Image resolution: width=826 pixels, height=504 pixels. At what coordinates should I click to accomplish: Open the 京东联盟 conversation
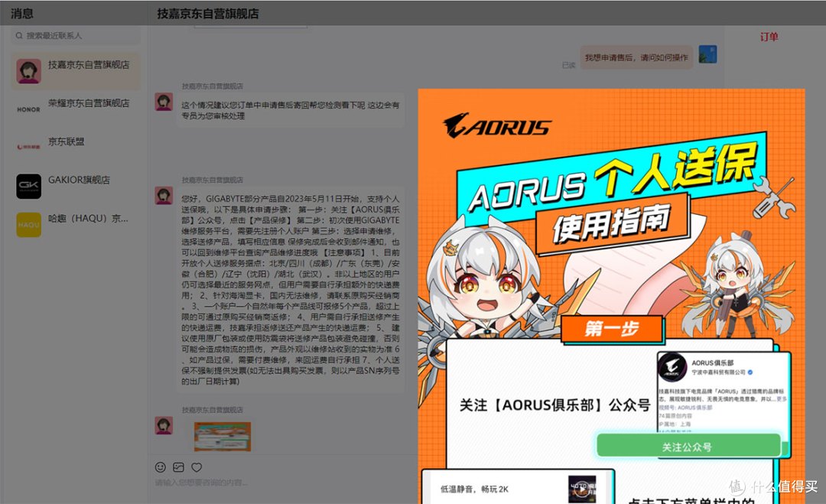tap(76, 148)
